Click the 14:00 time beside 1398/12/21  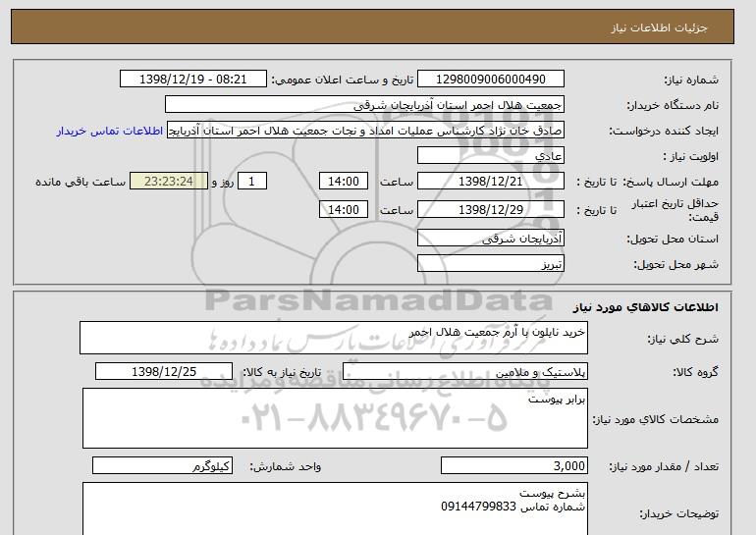point(344,182)
